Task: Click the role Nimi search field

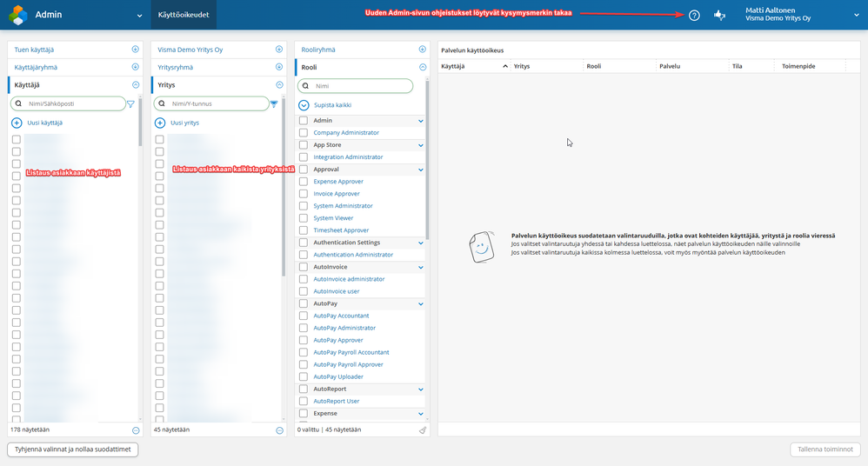Action: 356,86
